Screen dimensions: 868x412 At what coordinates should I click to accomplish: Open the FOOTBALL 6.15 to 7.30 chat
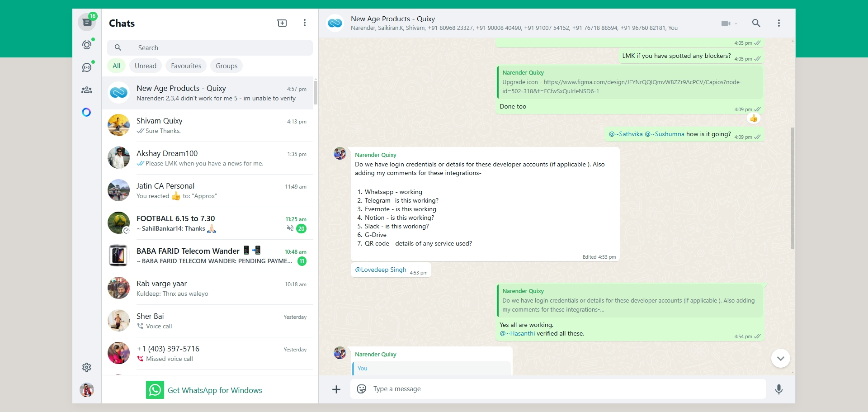point(208,223)
